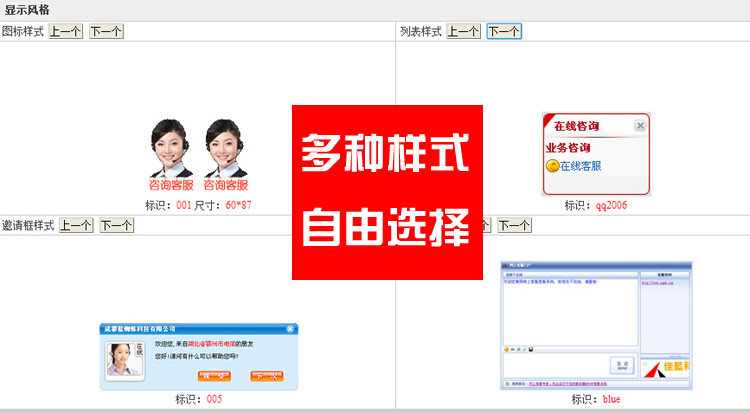Click 上一个 button next to 列表样式

pos(463,32)
